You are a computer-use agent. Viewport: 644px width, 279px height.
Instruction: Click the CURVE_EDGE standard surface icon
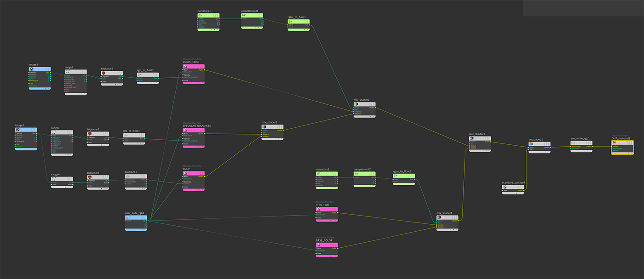coord(185,66)
